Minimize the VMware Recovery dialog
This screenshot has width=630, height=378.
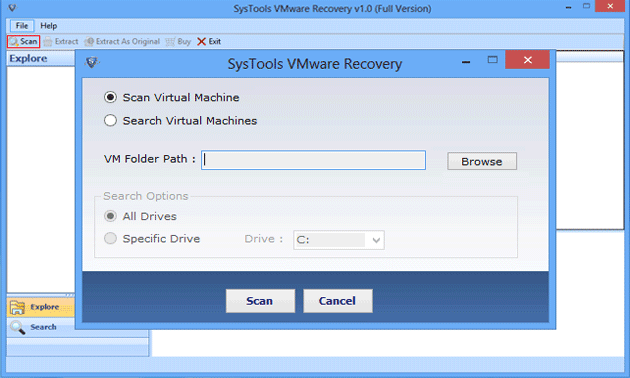466,61
